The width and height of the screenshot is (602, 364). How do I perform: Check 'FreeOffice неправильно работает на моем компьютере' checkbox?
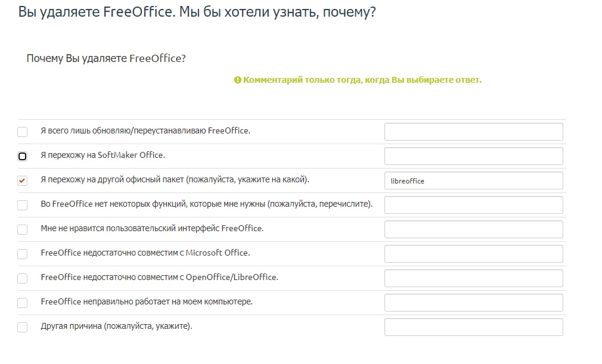[x=22, y=303]
